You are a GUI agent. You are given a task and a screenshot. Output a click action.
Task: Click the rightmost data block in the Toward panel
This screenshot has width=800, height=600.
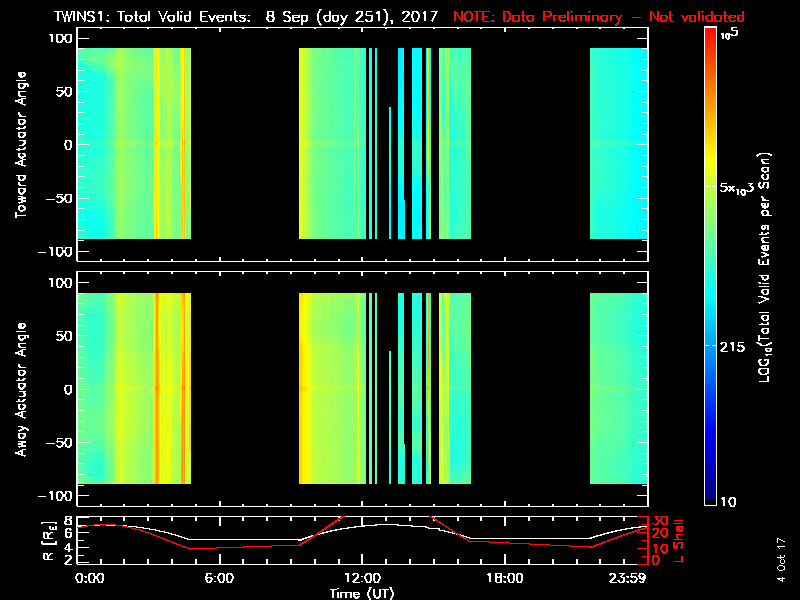(618, 145)
